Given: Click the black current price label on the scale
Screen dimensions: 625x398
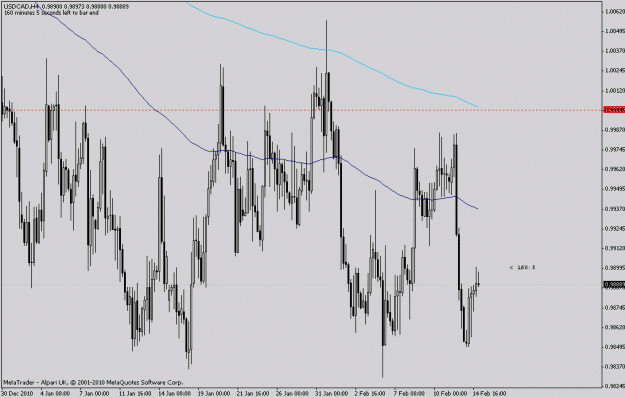Looking at the screenshot, I should point(614,284).
